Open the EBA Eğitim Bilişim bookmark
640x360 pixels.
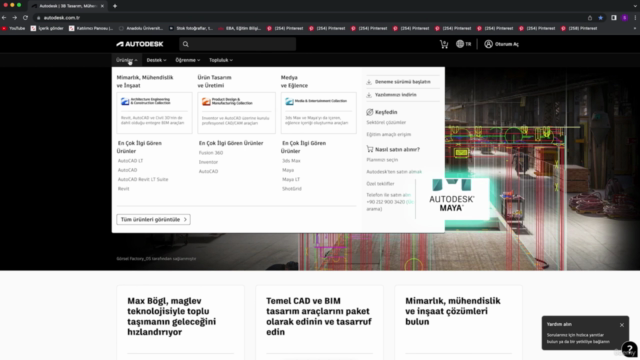240,28
